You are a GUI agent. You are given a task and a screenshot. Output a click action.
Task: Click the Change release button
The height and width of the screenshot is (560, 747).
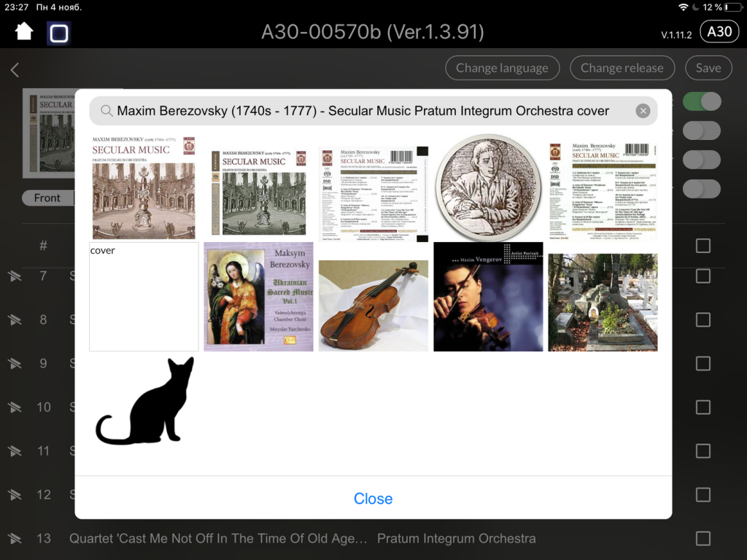tap(622, 68)
